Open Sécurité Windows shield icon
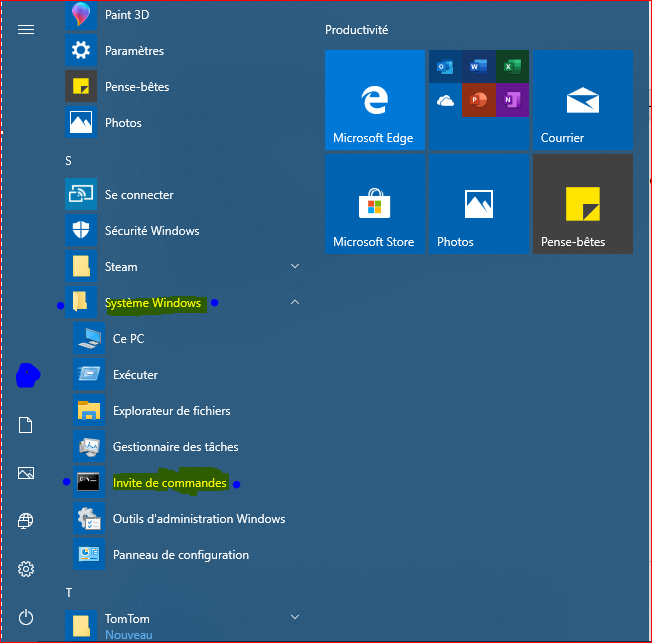The image size is (652, 643). (x=81, y=230)
